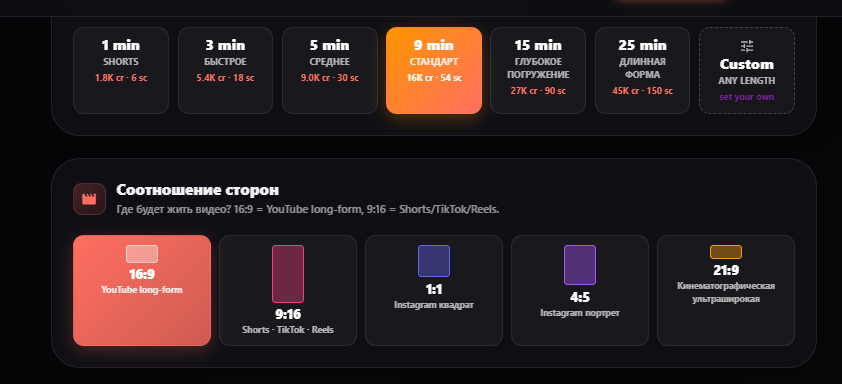Click the sliders icon on the Custom card
Image resolution: width=842 pixels, height=384 pixels.
coord(747,46)
